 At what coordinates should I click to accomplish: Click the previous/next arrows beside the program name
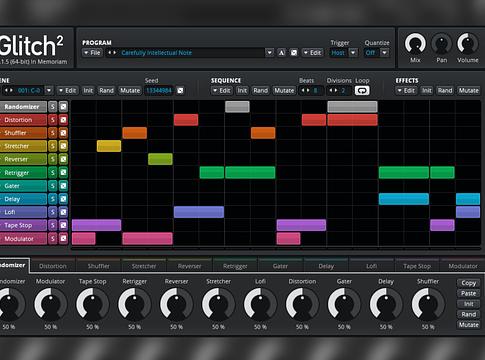[112, 53]
